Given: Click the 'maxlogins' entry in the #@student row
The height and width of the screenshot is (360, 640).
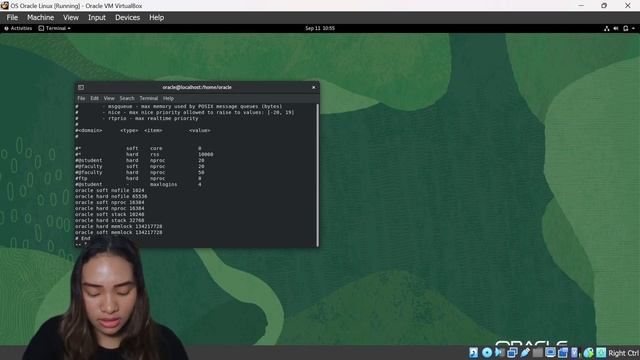Looking at the screenshot, I should [x=163, y=184].
